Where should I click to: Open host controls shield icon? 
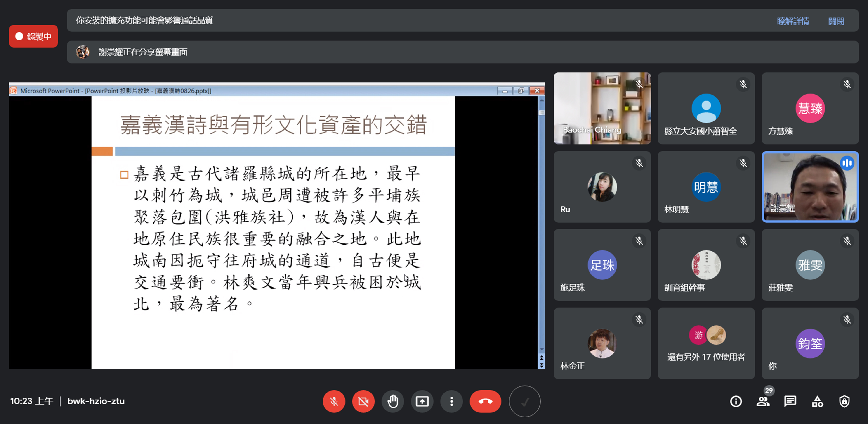pos(844,401)
